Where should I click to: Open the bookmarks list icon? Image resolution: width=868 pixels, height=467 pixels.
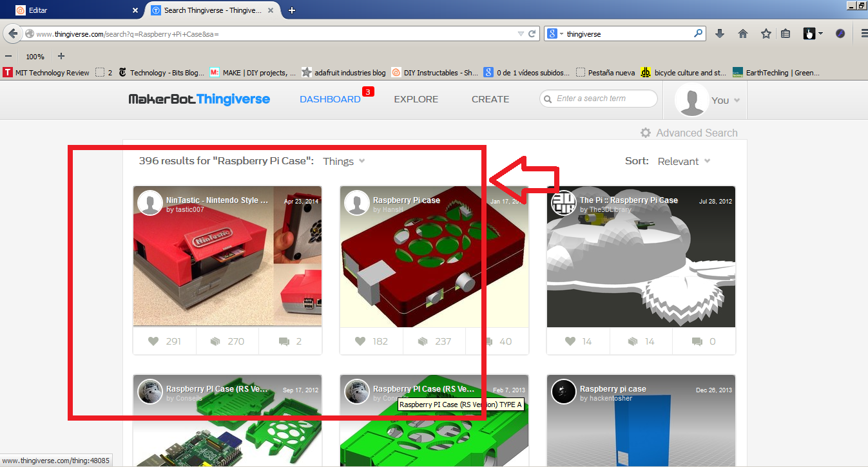coord(786,33)
